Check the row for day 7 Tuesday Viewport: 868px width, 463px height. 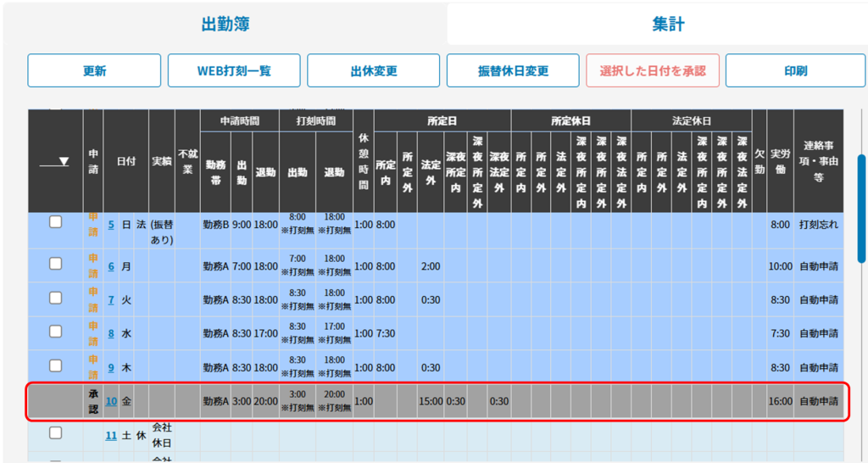coord(55,298)
